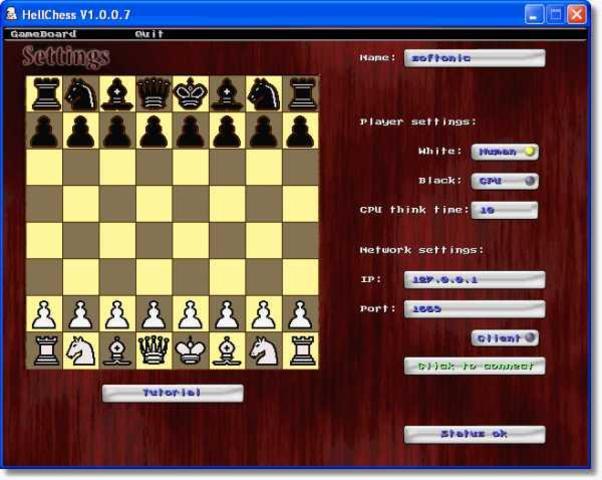Click the Port number field
The height and width of the screenshot is (480, 602).
tap(475, 309)
